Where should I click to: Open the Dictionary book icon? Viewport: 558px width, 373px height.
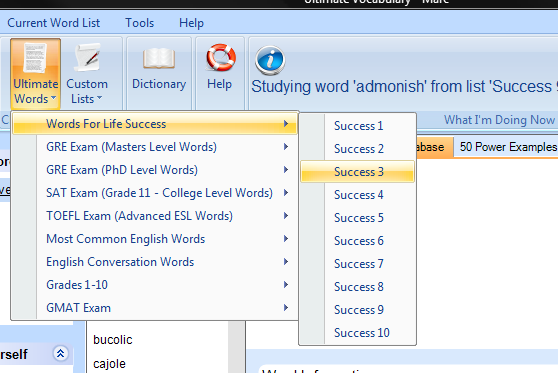coord(159,58)
